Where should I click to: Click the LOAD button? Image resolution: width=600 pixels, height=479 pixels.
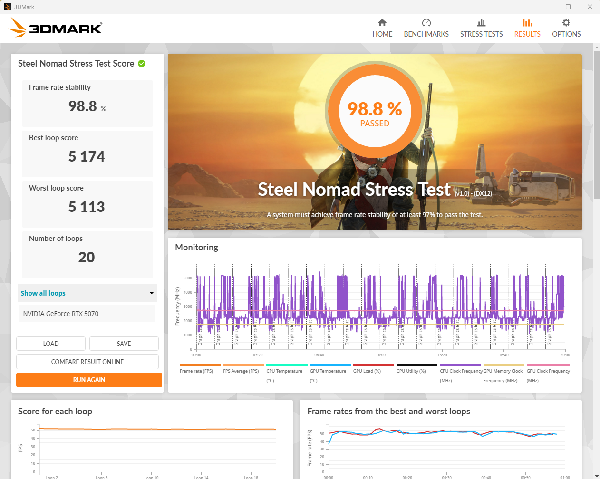pos(51,343)
